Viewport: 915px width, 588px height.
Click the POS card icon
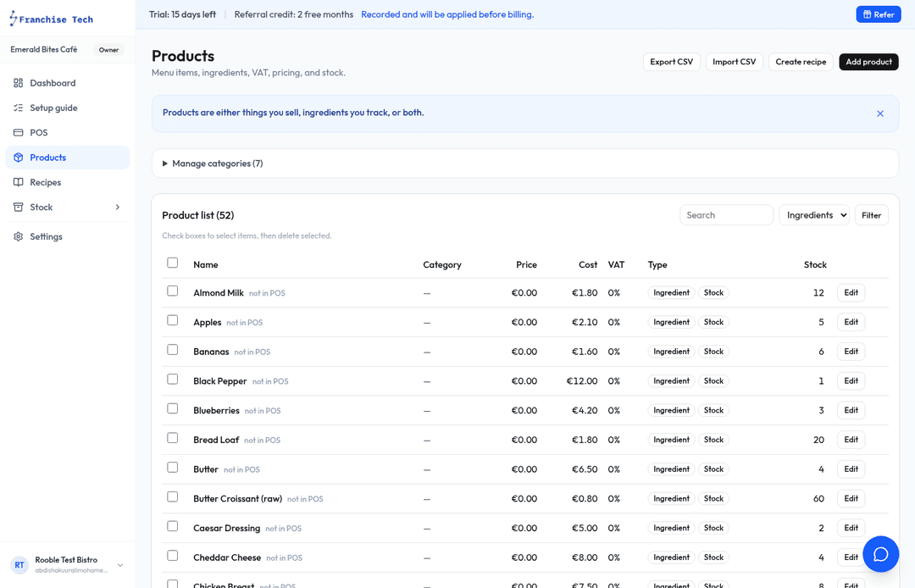coord(18,132)
